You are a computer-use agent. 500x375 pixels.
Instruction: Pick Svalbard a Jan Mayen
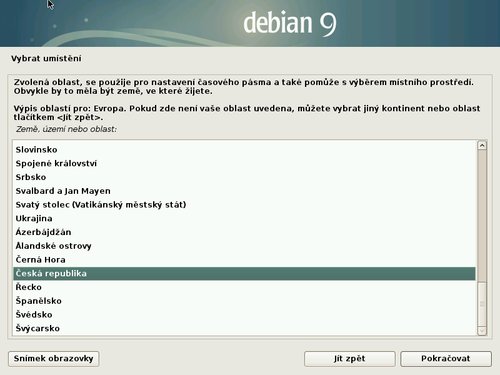click(x=244, y=191)
